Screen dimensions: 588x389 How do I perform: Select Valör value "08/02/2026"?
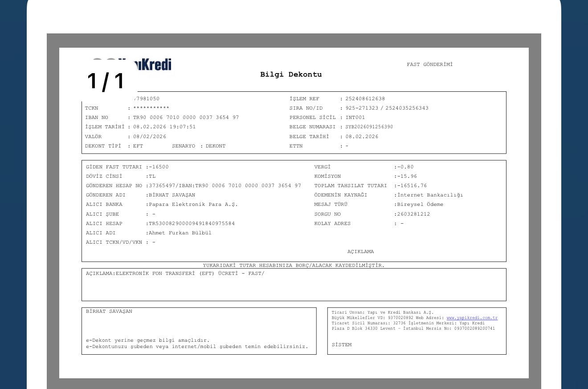point(150,137)
